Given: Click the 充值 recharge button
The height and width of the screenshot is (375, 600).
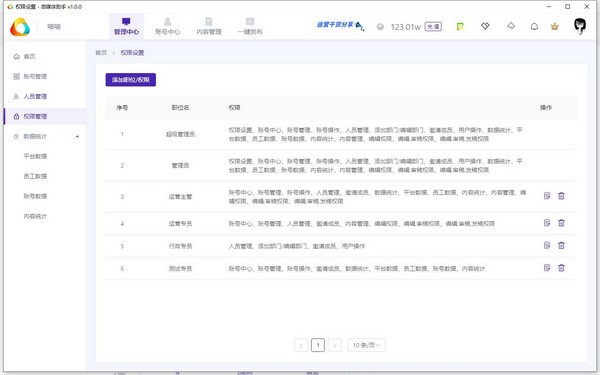Looking at the screenshot, I should (433, 26).
